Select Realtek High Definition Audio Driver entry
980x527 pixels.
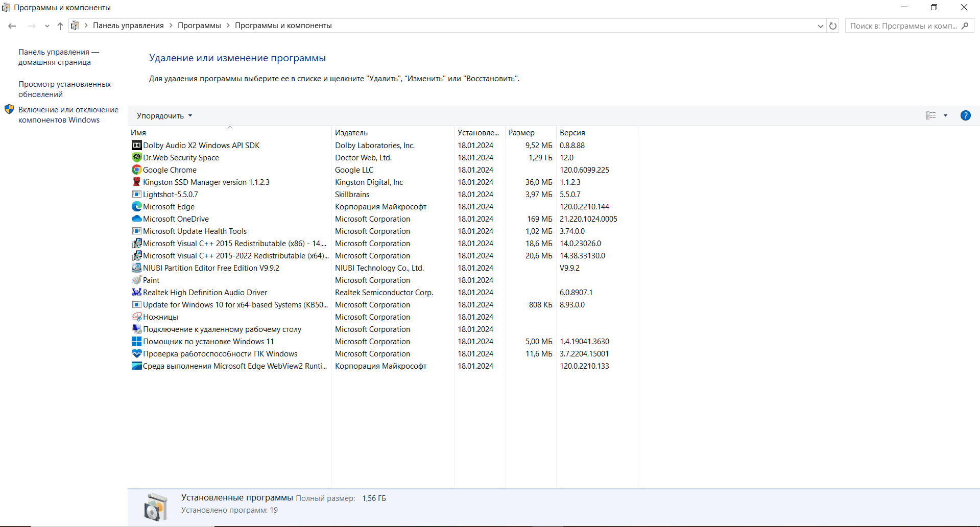pos(205,293)
